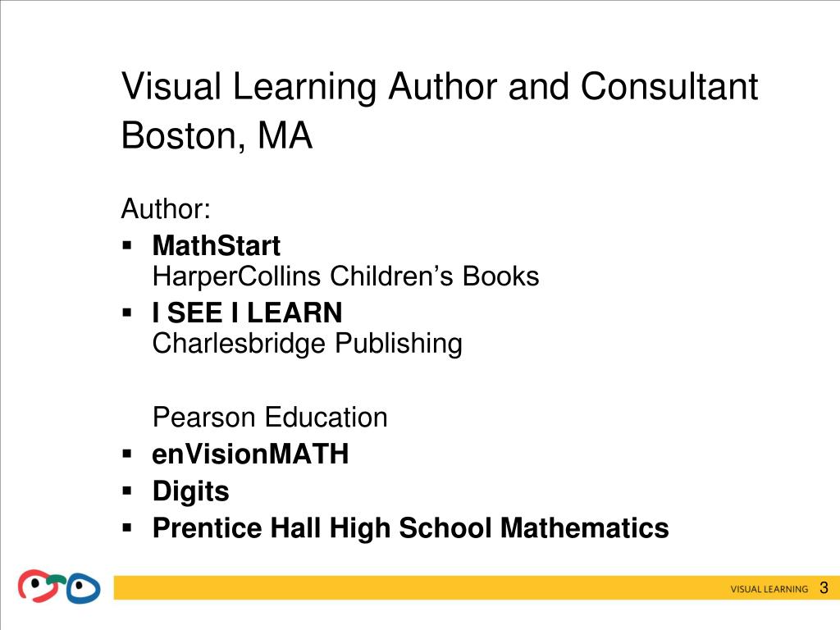Image resolution: width=840 pixels, height=630 pixels.
Task: Click the MathStart bullet marker
Action: [x=127, y=246]
